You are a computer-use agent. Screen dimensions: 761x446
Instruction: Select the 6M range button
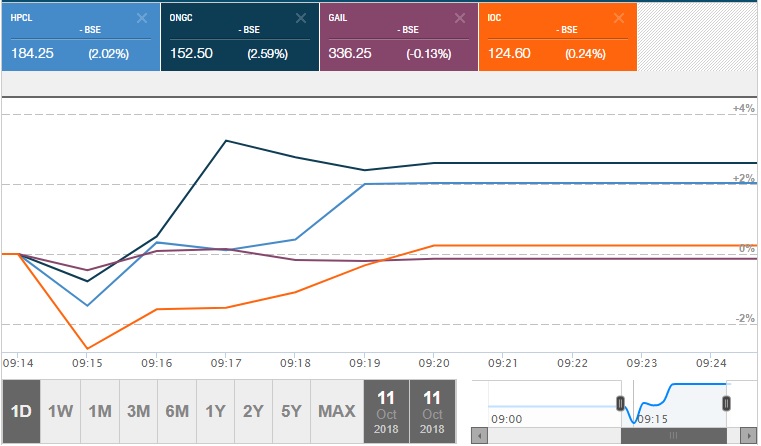[x=177, y=411]
